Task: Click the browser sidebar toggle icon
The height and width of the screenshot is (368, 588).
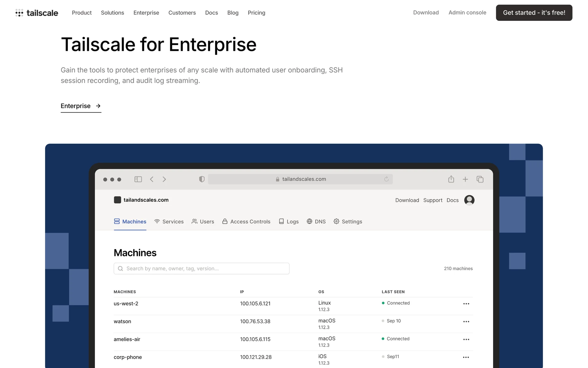Action: pyautogui.click(x=138, y=179)
